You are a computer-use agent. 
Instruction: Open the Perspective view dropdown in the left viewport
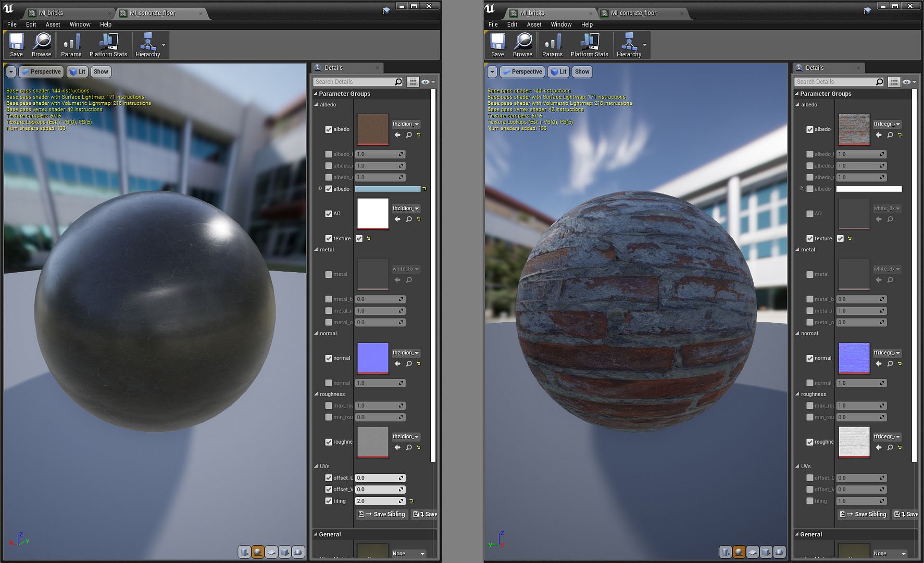tap(42, 72)
